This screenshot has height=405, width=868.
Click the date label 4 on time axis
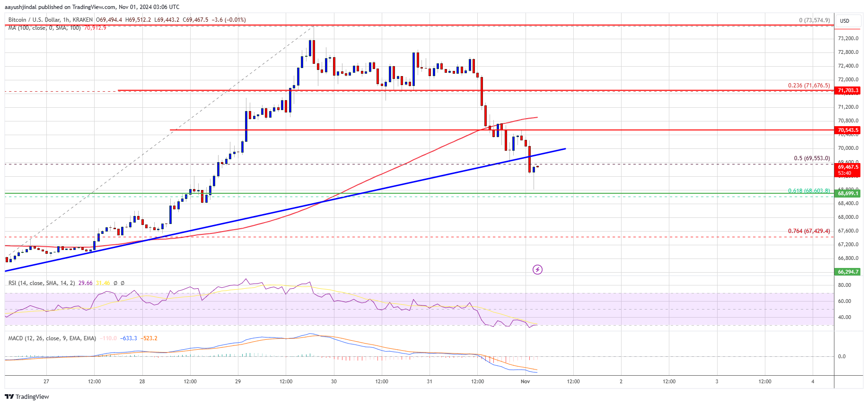pos(813,381)
